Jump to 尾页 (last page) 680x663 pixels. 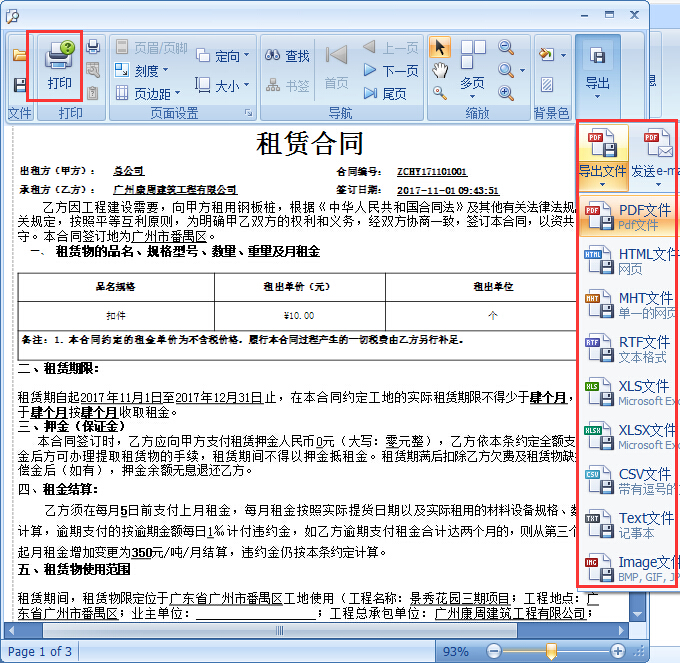[385, 94]
